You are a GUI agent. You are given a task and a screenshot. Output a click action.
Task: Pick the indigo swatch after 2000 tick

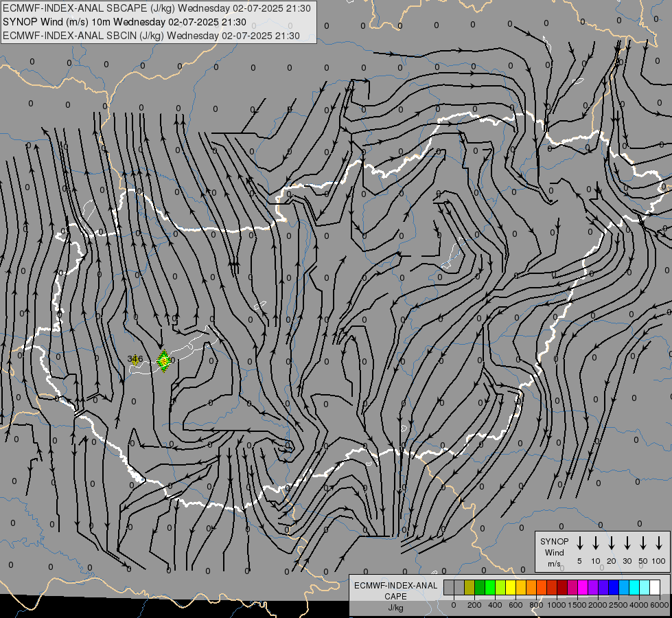pos(603,587)
